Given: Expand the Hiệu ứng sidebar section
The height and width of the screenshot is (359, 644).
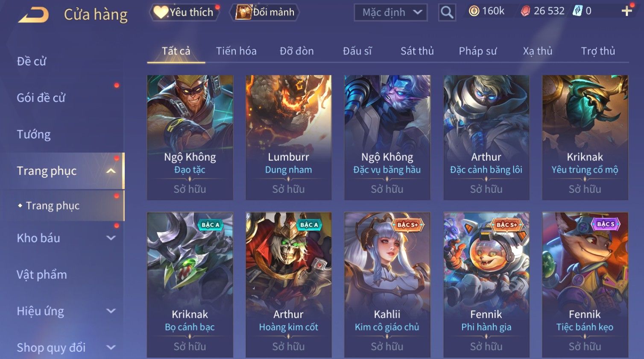Looking at the screenshot, I should (111, 311).
